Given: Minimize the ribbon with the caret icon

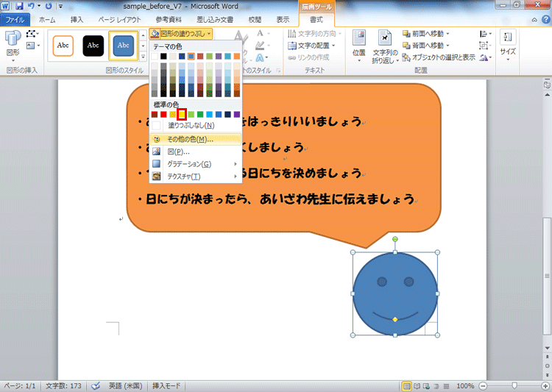Looking at the screenshot, I should click(x=534, y=20).
